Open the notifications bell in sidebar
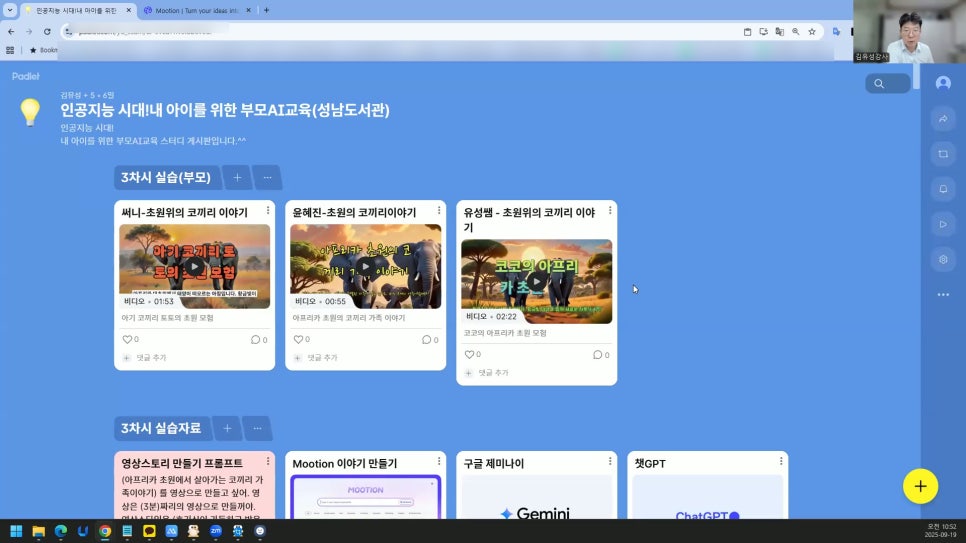The image size is (966, 543). [x=943, y=189]
